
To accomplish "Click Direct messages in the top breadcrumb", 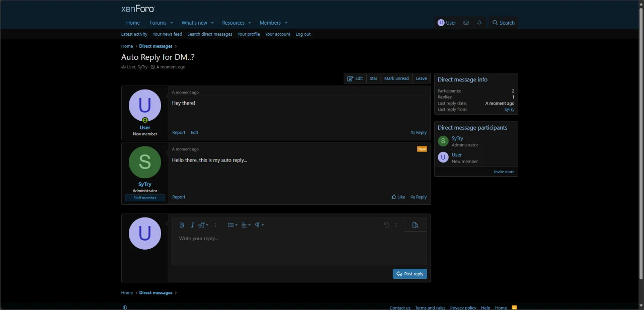I will [156, 46].
